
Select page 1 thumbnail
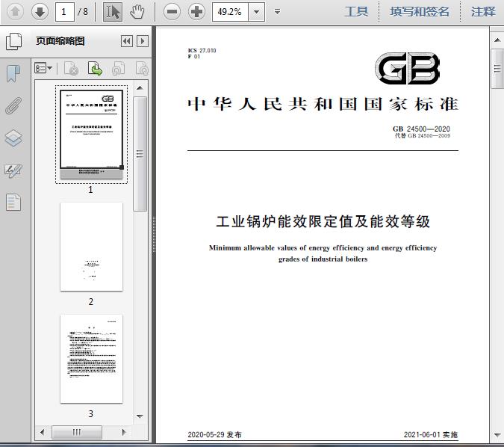pos(91,135)
